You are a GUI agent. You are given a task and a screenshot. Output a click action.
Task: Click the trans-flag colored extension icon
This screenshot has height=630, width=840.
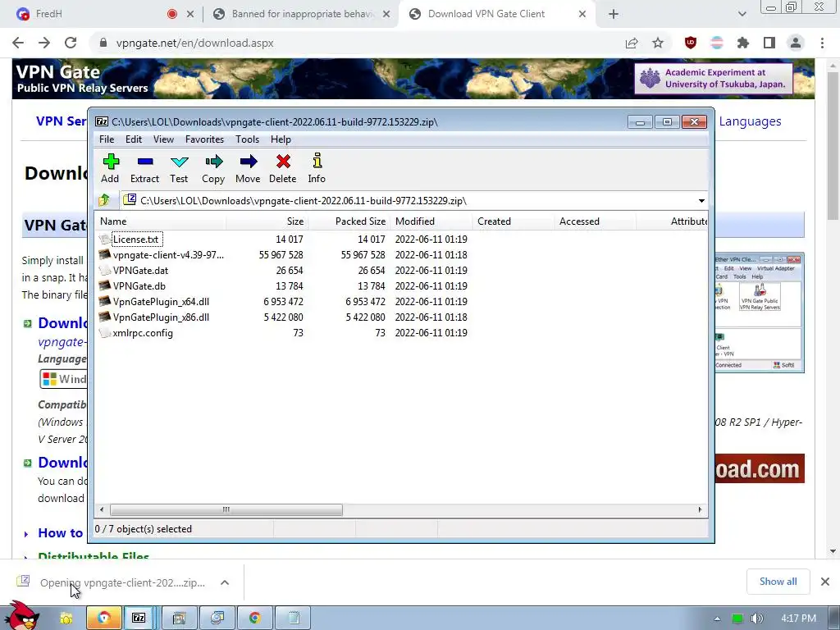(x=717, y=43)
